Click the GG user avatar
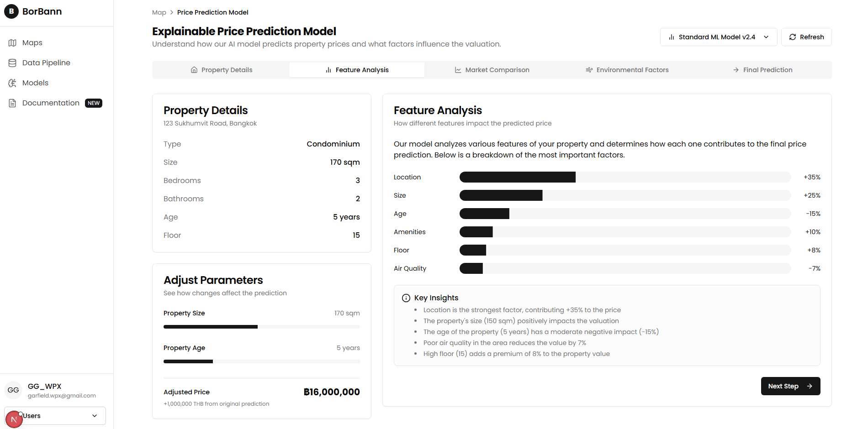 point(13,390)
